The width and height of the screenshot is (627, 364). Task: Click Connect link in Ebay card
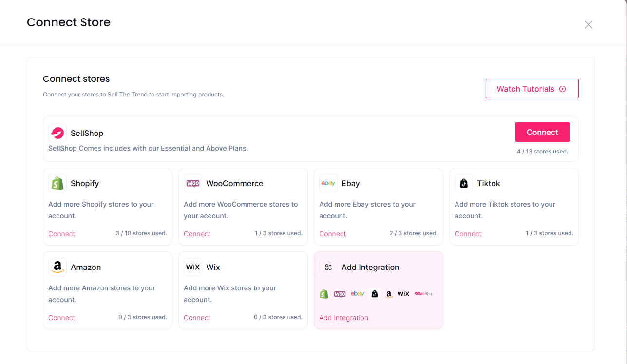click(333, 234)
